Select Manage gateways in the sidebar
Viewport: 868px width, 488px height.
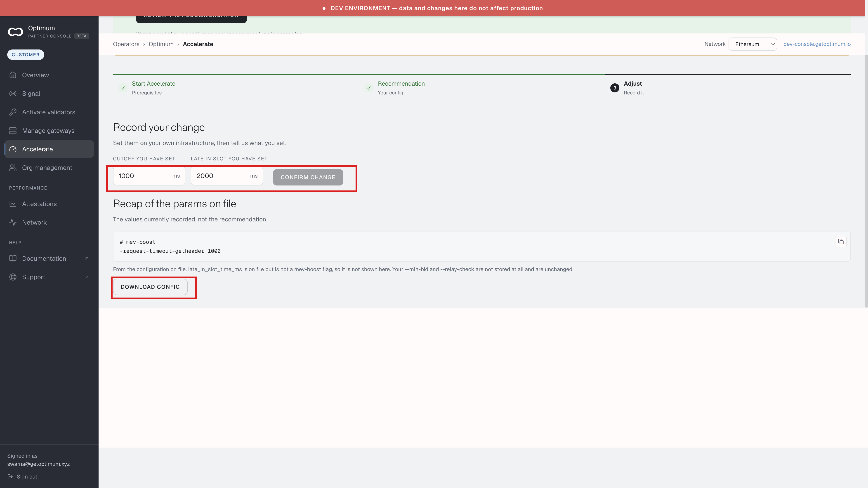[x=49, y=130]
